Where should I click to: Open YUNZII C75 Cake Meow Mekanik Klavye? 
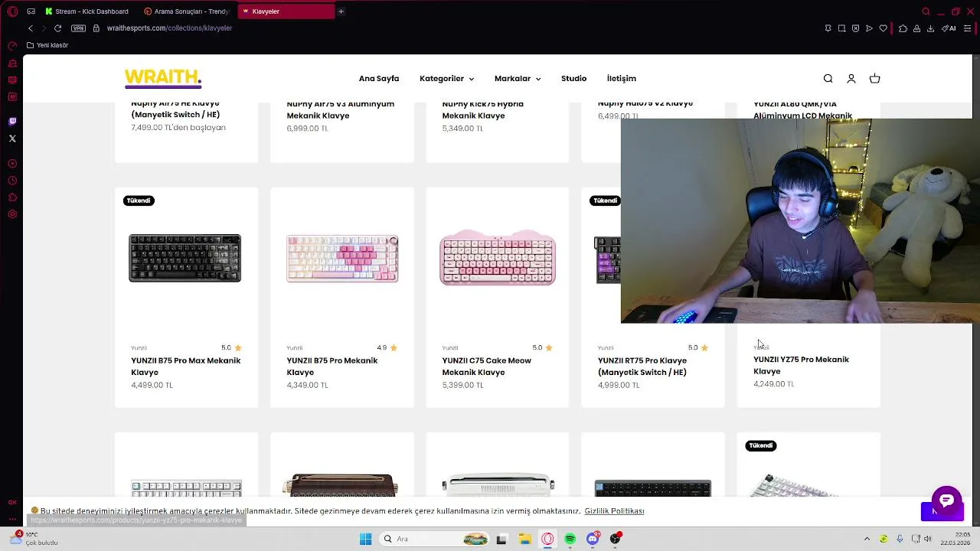[486, 367]
